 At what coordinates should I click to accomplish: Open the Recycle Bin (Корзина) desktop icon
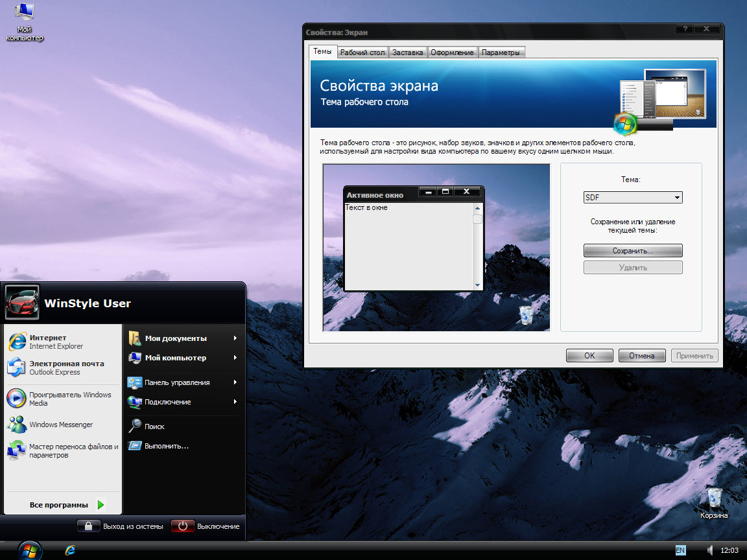[x=714, y=503]
